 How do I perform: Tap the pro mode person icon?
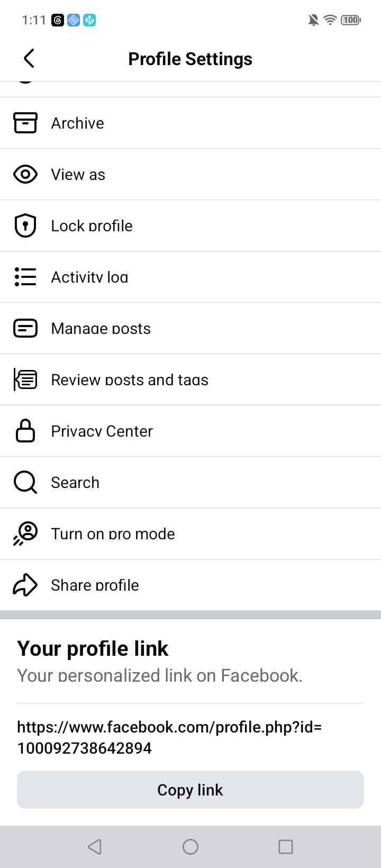(x=25, y=534)
